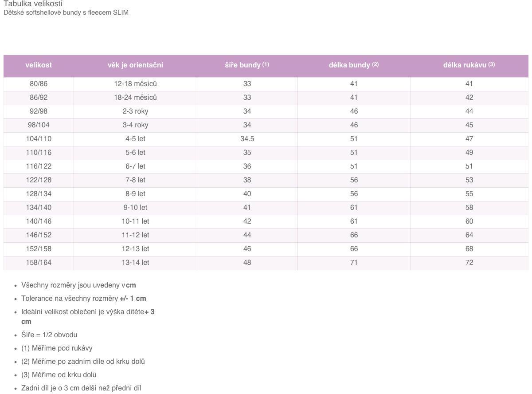Select the 80/86 size cell
532x394 pixels.
pyautogui.click(x=39, y=84)
